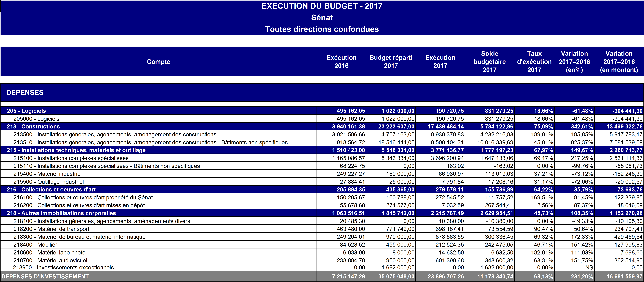Click the NS variation cell
The image size is (644, 282).
click(x=589, y=267)
